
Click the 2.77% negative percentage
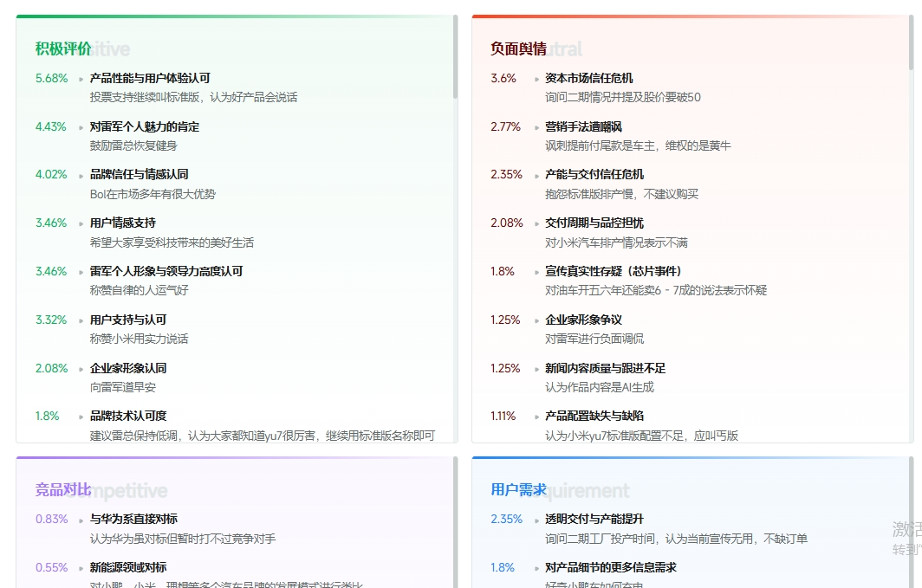[506, 127]
